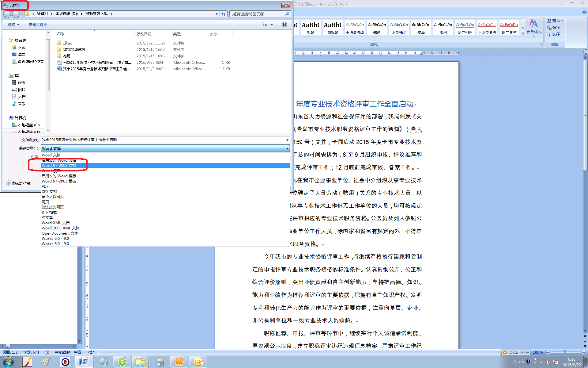Toggle 插入 insert mode in status bar

click(92, 352)
